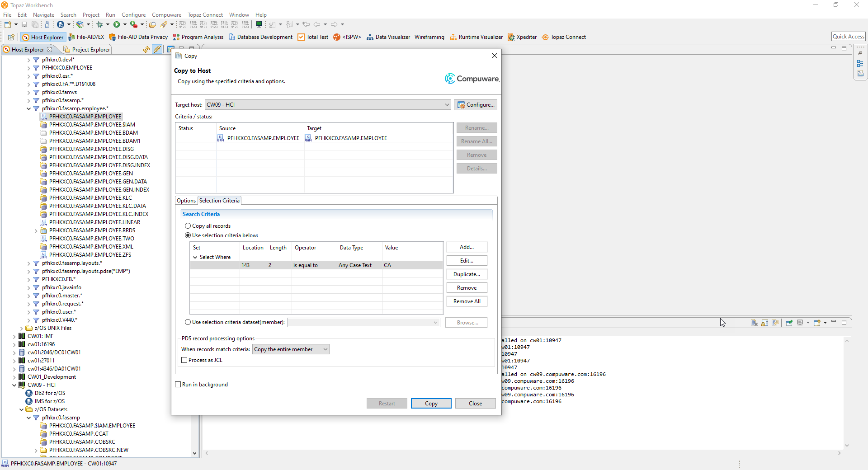The image size is (868, 470).
Task: Collapse the pfhkxc0.fasamp.employee.* tree node
Action: [x=28, y=108]
